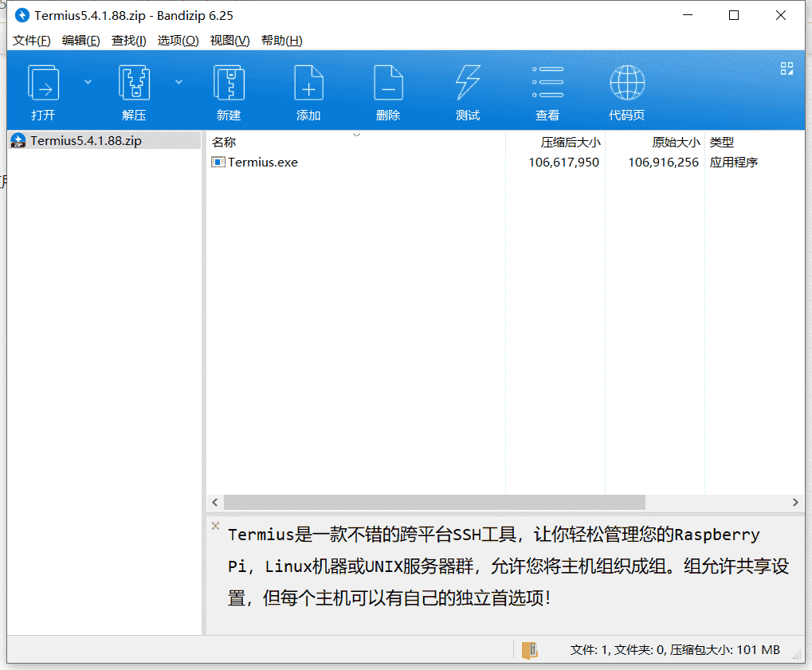Maximize the Bandizip window

[x=734, y=15]
